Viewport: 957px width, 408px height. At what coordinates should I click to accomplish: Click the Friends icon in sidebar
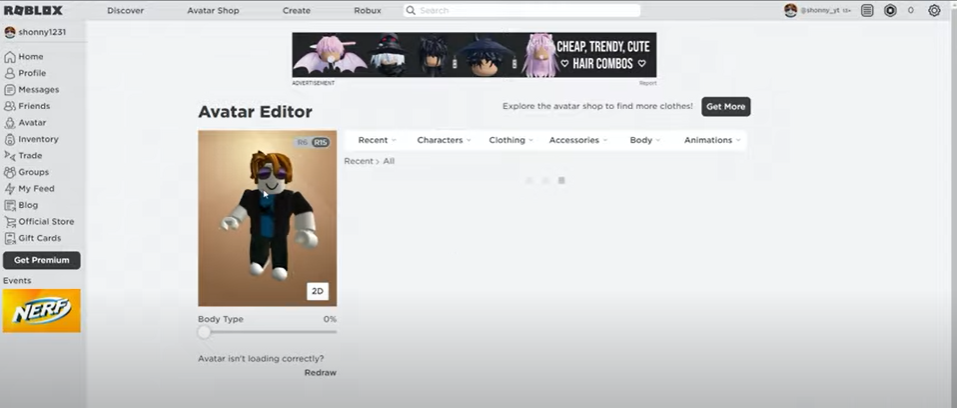pos(10,106)
